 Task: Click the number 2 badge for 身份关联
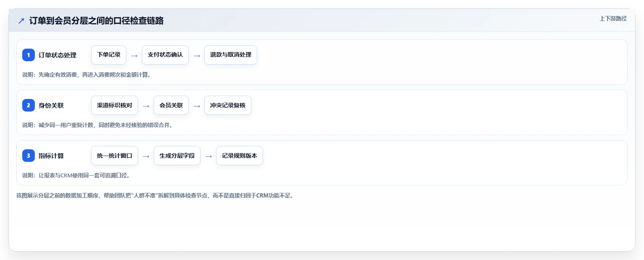[29, 105]
